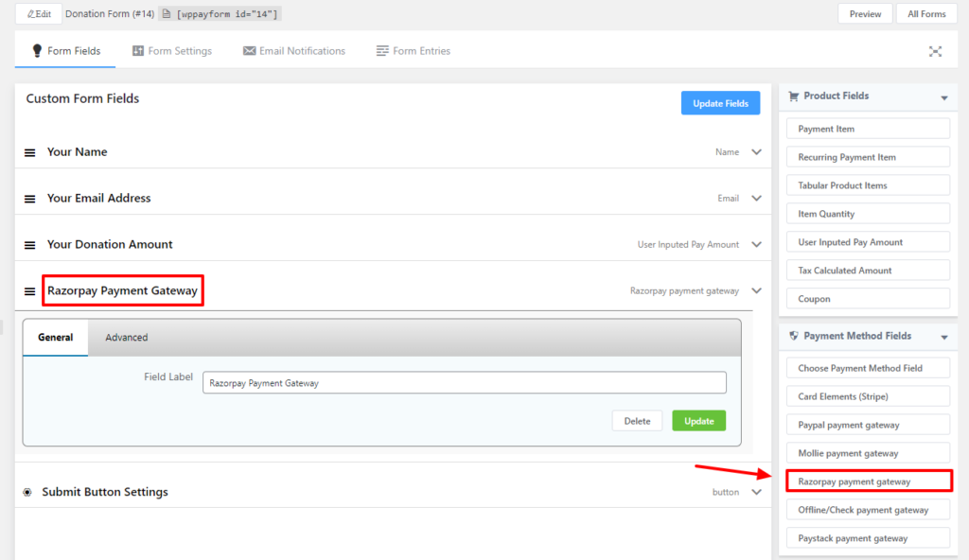Add the Paypal payment gateway field
The image size is (969, 560).
click(868, 425)
